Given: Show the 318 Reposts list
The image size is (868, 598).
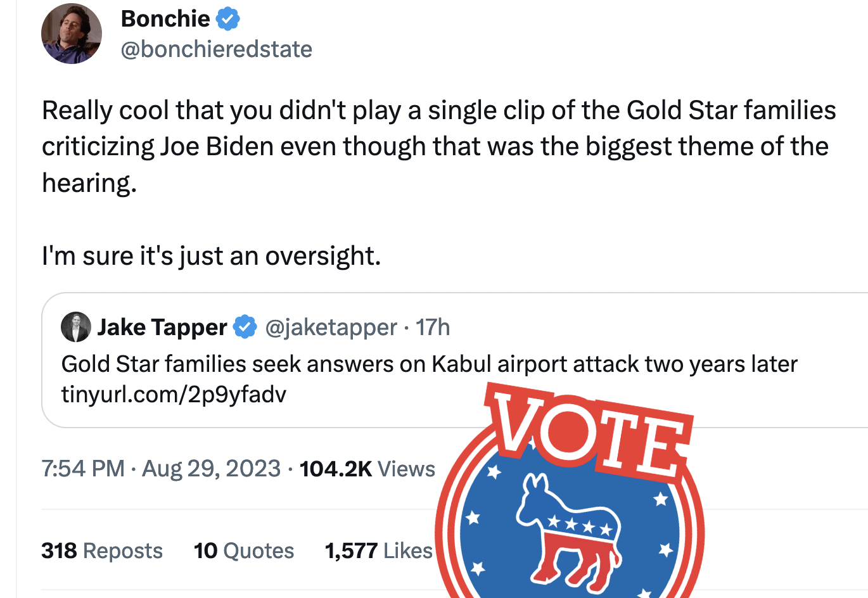Looking at the screenshot, I should (x=102, y=550).
